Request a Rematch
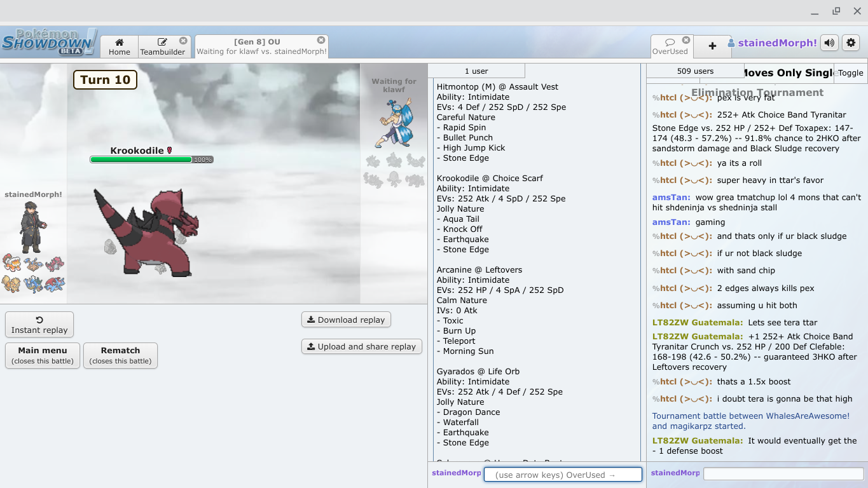 tap(120, 355)
